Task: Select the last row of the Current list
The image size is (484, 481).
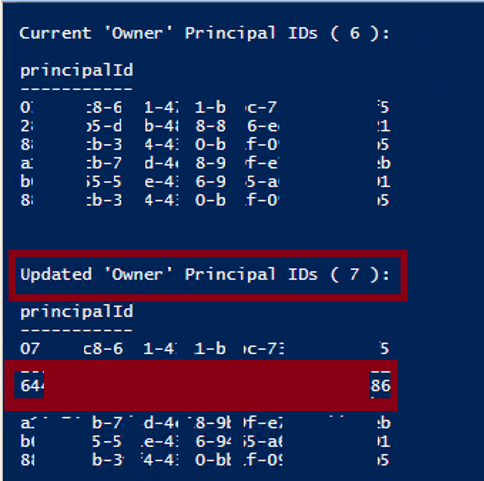Action: (x=205, y=200)
